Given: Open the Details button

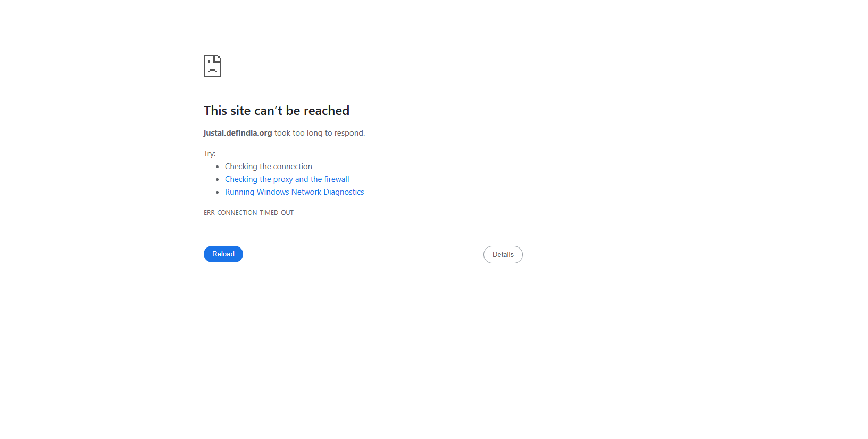Looking at the screenshot, I should tap(503, 255).
